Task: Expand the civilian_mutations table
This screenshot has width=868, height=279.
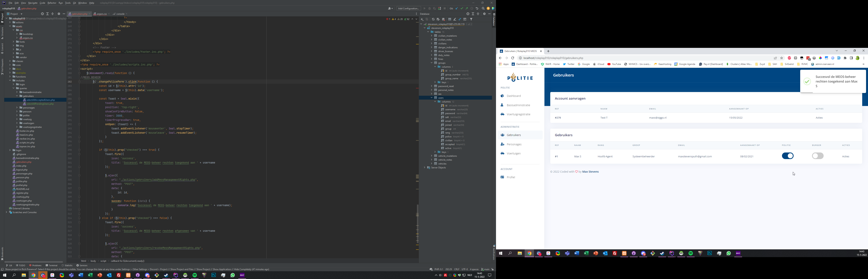Action: click(431, 36)
